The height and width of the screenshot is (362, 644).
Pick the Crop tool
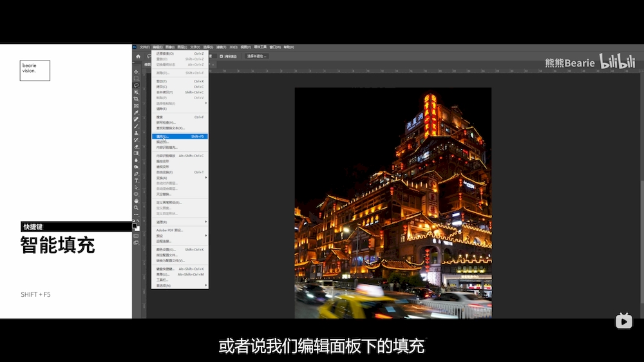click(x=137, y=99)
